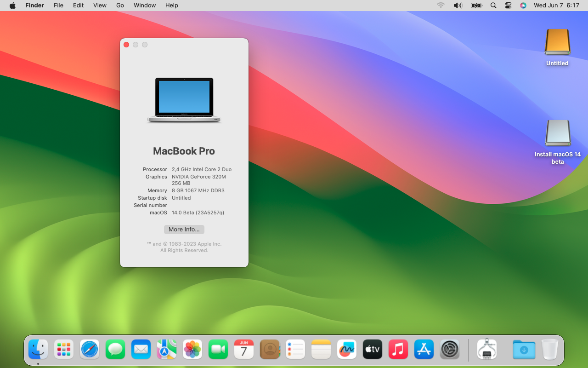Screen dimensions: 588x368
Task: Close the About This Mac window
Action: pos(126,45)
